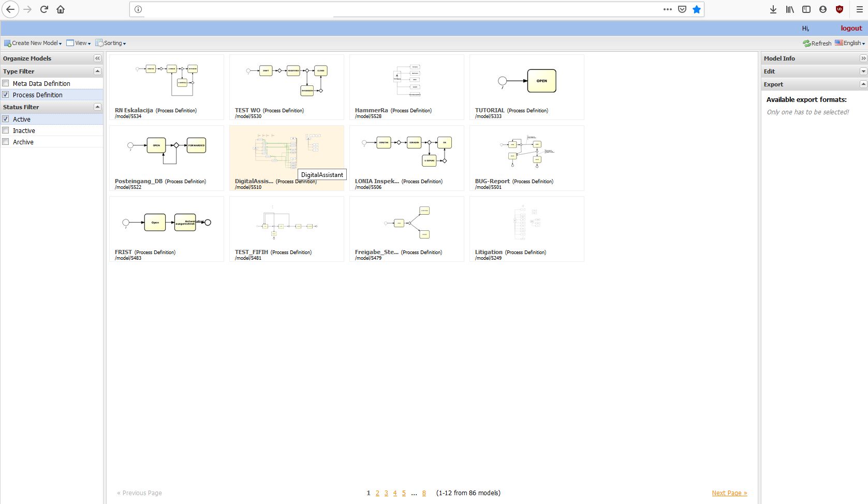Untick the Process Definition checkbox
The height and width of the screenshot is (504, 868).
tap(6, 95)
